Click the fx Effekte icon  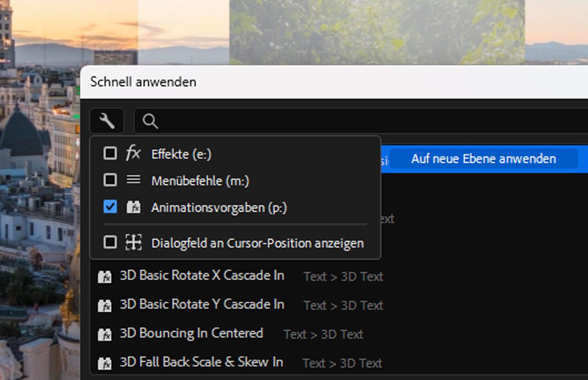tap(133, 154)
